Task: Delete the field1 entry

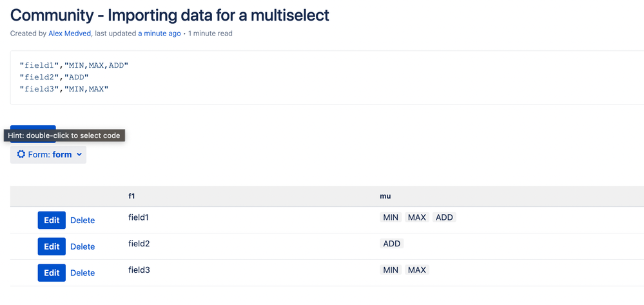Action: coord(83,221)
